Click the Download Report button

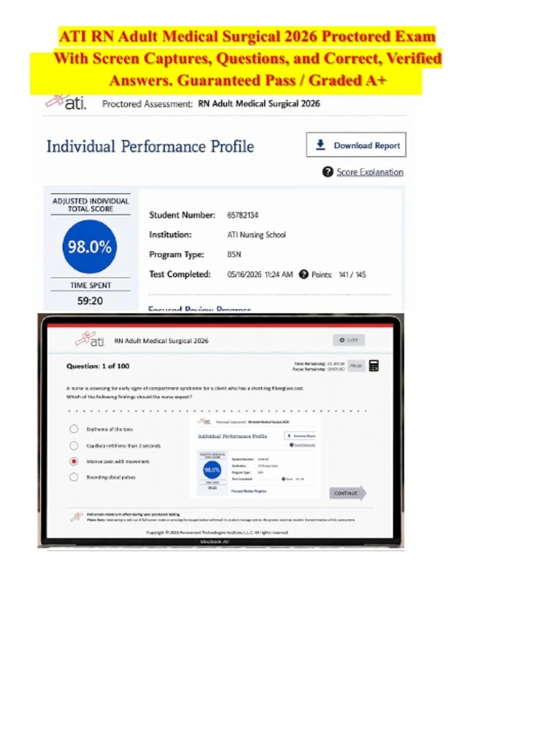click(356, 145)
